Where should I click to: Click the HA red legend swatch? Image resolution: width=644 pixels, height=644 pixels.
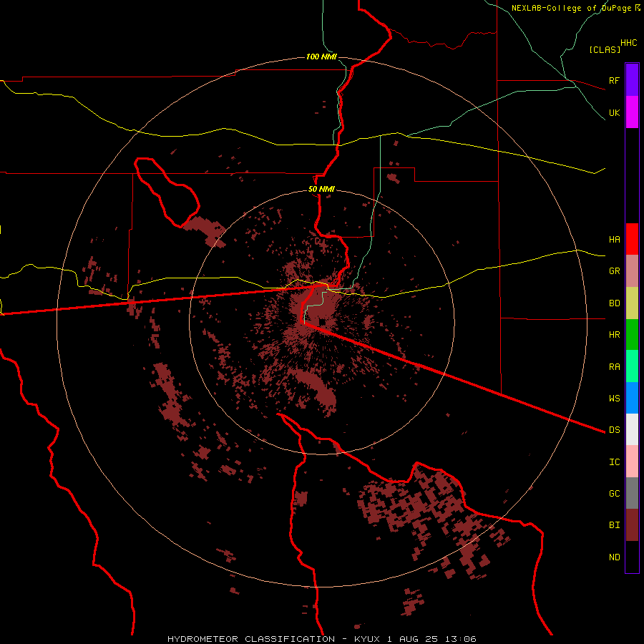[x=632, y=239]
